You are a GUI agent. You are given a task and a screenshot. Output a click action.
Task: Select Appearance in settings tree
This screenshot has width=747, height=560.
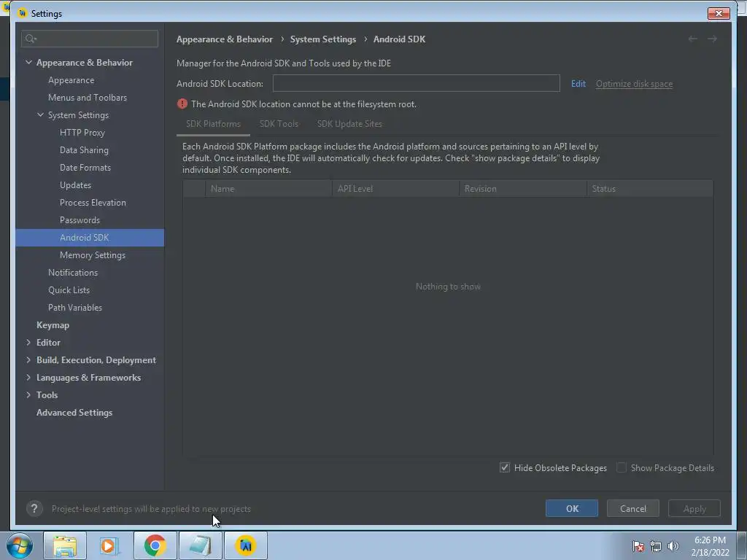71,80
